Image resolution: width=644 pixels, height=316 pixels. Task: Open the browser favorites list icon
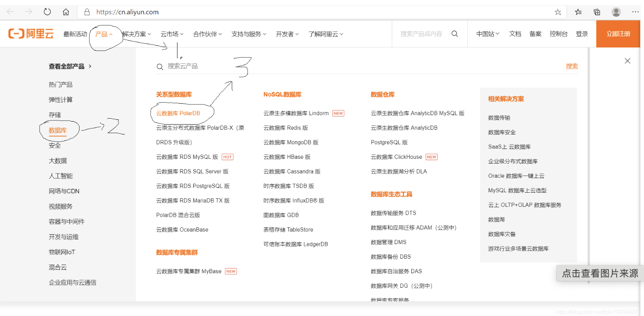tap(578, 12)
